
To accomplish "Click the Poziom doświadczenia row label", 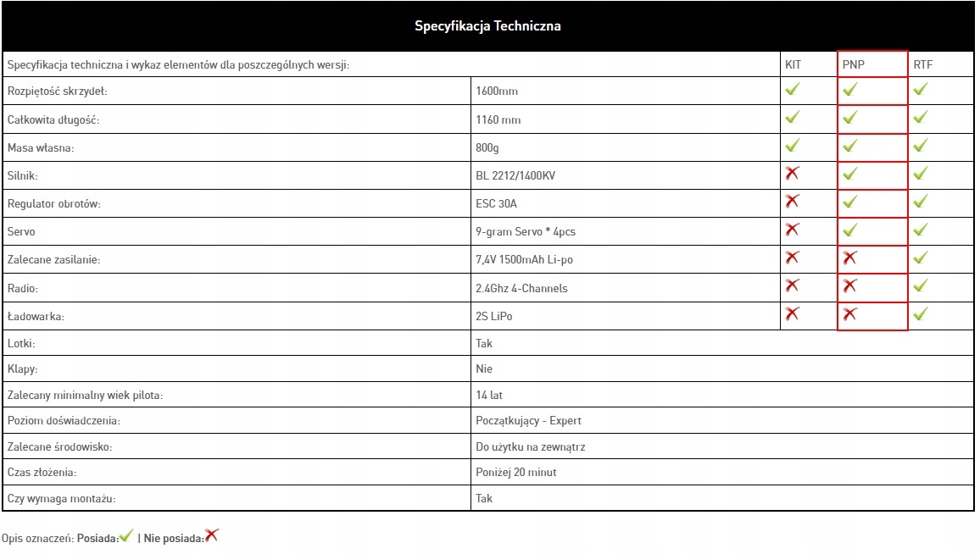I will [64, 420].
